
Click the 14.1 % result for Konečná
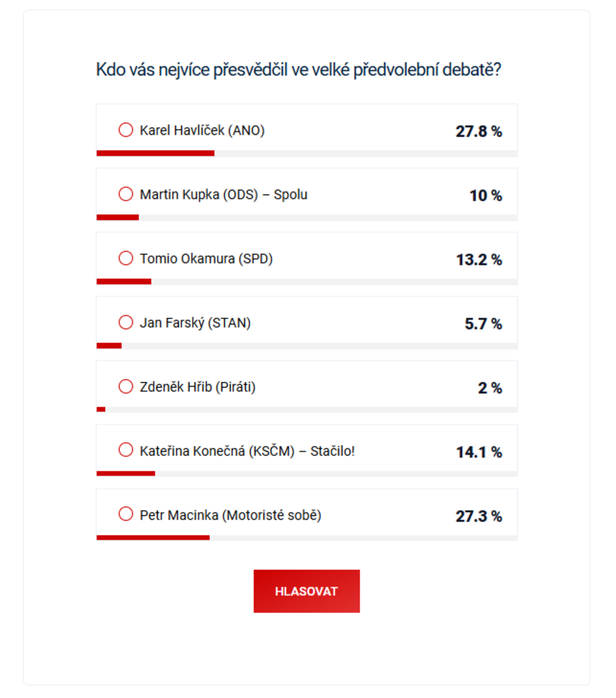(479, 452)
